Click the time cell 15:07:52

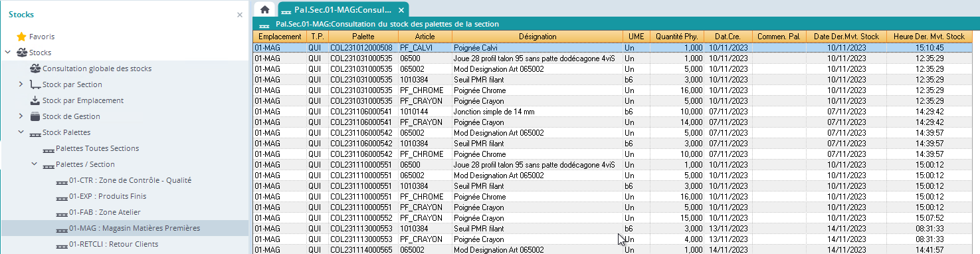[x=929, y=218]
